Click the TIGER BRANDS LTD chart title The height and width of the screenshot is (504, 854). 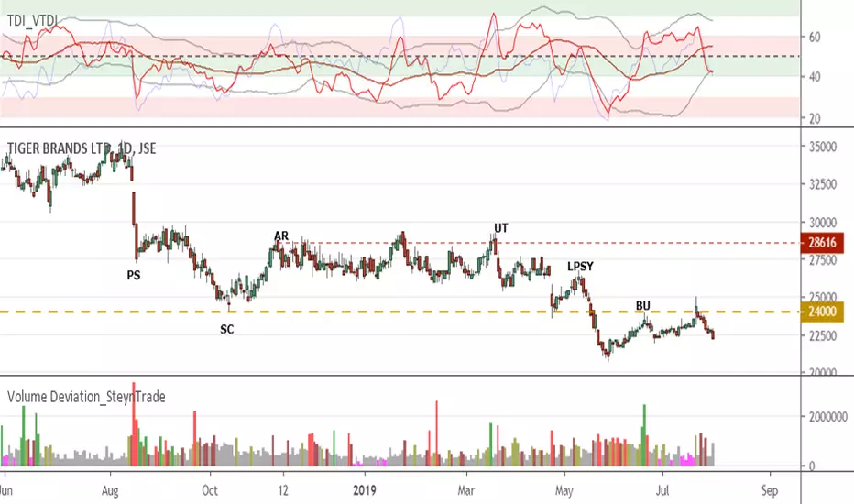(82, 148)
